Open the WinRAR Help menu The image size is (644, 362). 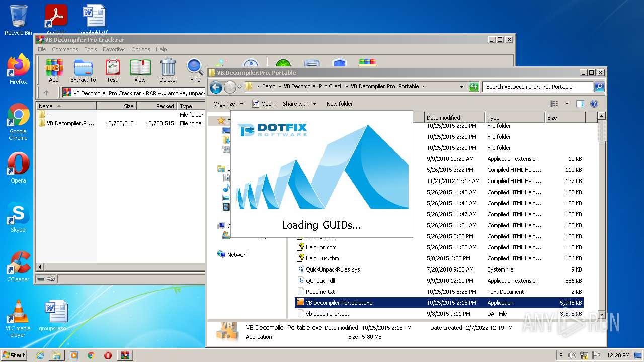(161, 49)
